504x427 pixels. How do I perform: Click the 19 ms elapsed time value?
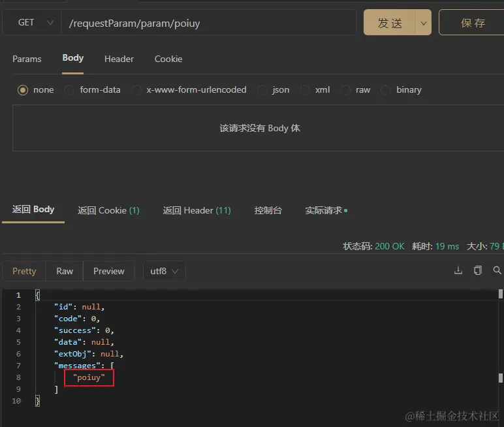[x=447, y=246]
